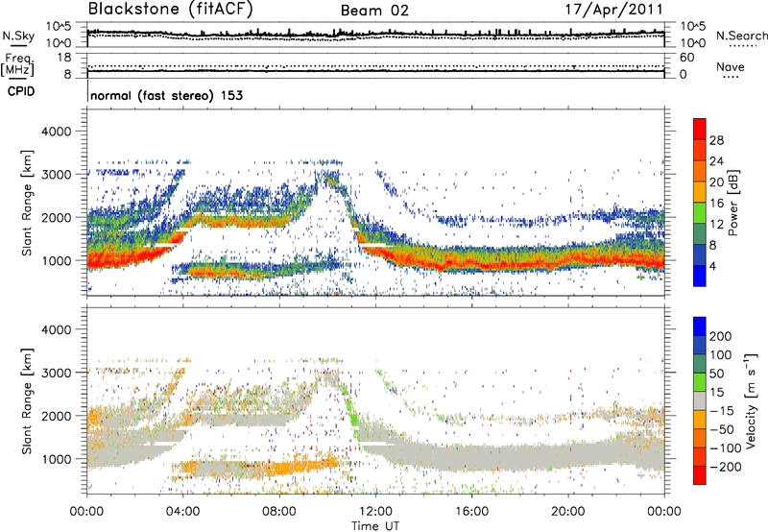
Task: Click the '20' tick on Power color bar
Action: coord(716,182)
